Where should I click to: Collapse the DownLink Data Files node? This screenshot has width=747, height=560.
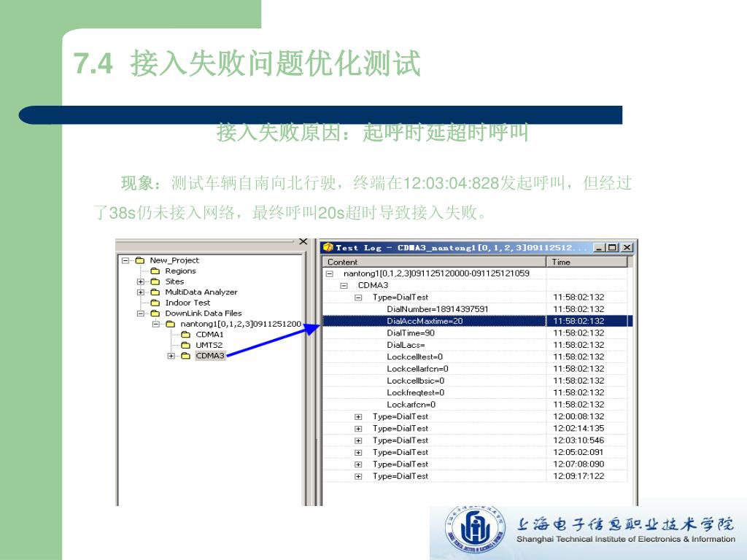[x=141, y=314]
